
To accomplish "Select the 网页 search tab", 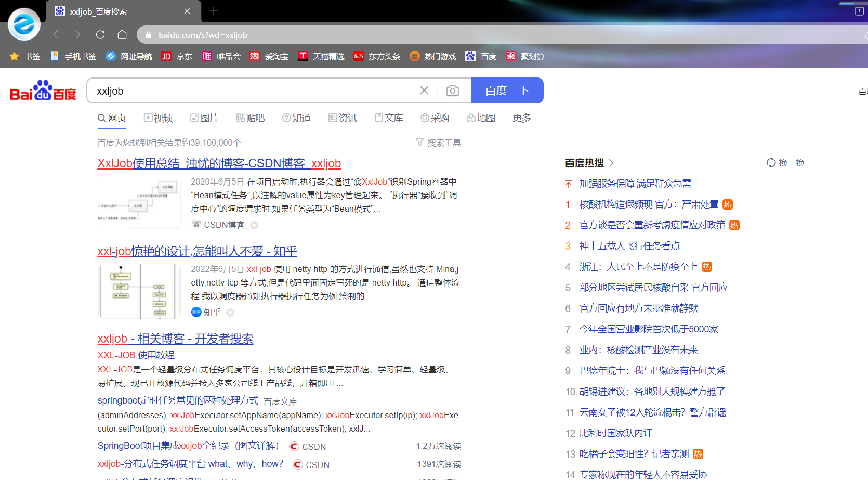I will point(112,118).
